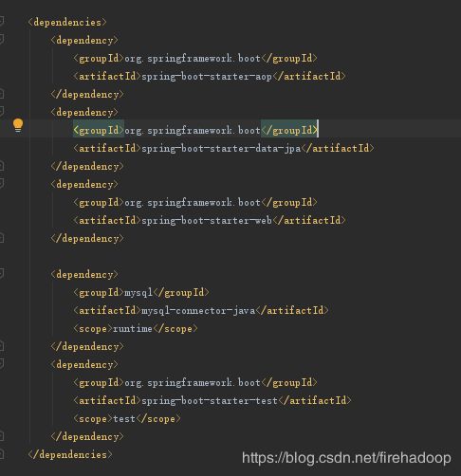Click the end fold marker after aop dependency

coord(2,94)
